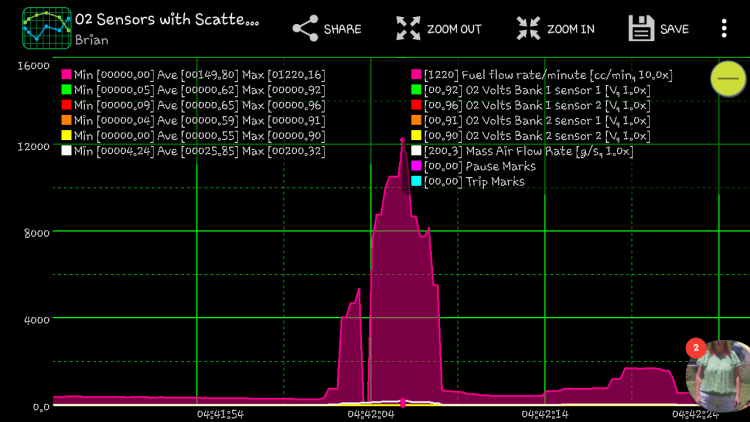Tap the ZOOM IN label

click(571, 29)
